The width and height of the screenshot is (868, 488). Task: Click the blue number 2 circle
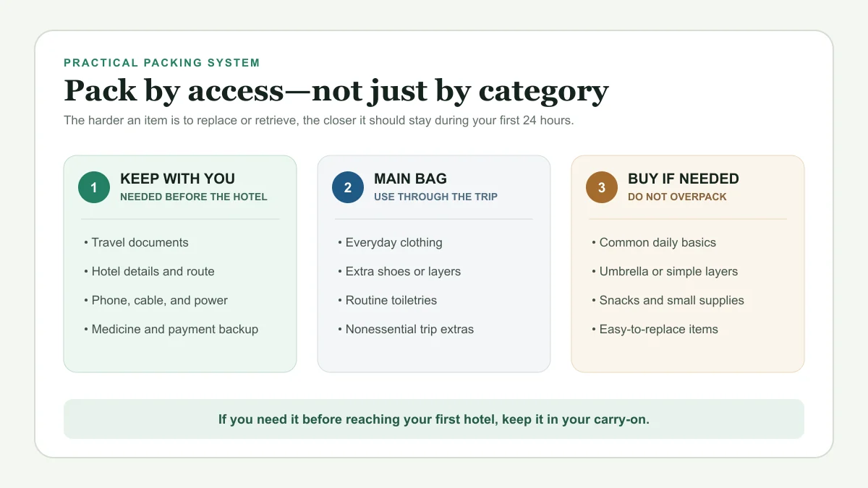348,187
